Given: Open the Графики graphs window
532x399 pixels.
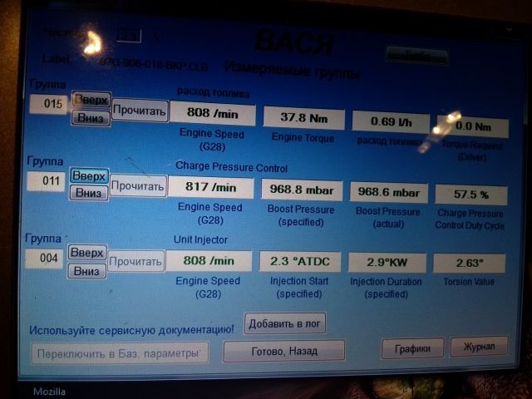Looking at the screenshot, I should click(x=412, y=347).
